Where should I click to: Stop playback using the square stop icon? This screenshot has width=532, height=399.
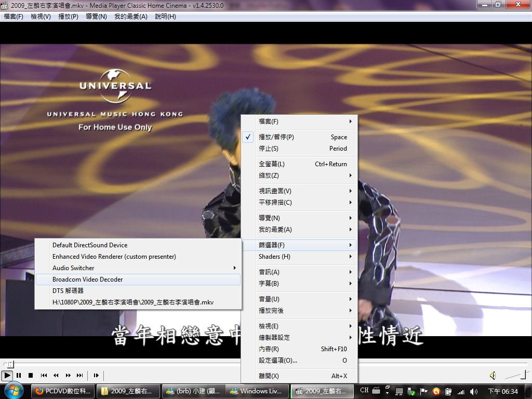click(x=31, y=375)
